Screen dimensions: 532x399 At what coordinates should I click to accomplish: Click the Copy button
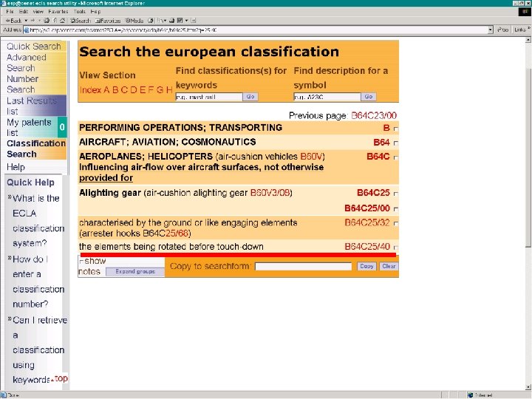point(366,266)
